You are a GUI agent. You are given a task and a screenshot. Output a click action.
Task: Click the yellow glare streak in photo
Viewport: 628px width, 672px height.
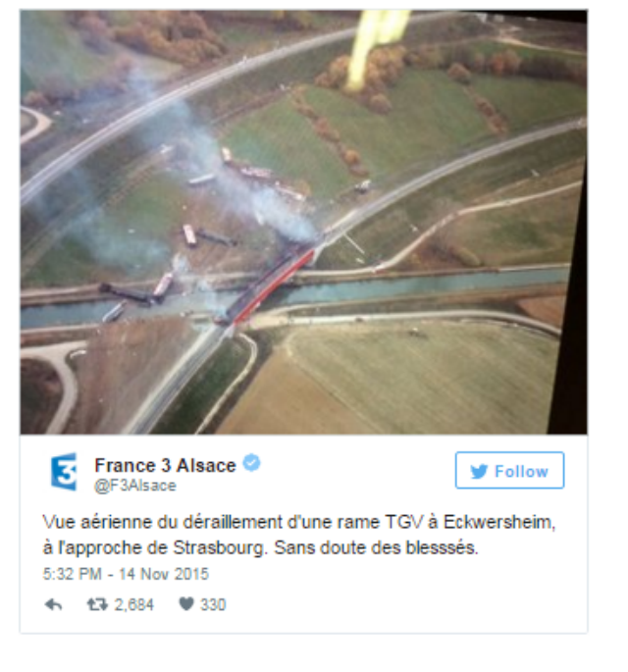[375, 49]
